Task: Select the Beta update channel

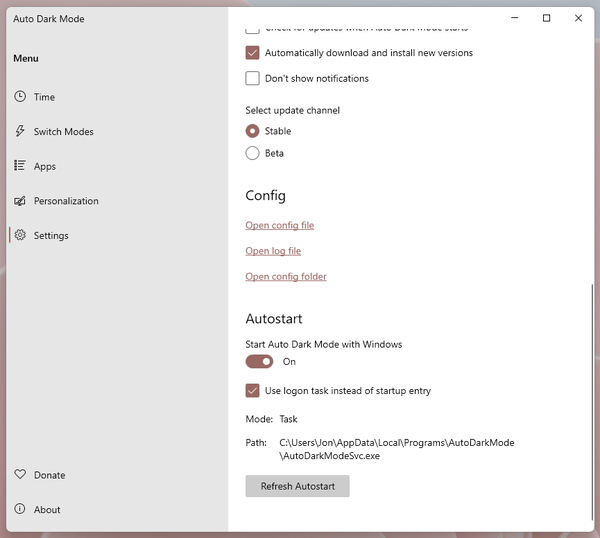Action: [x=253, y=153]
